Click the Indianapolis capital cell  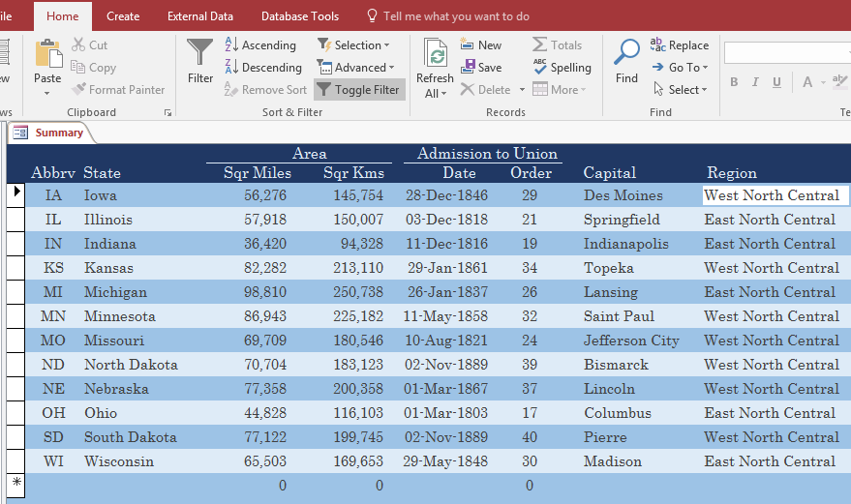click(x=625, y=244)
